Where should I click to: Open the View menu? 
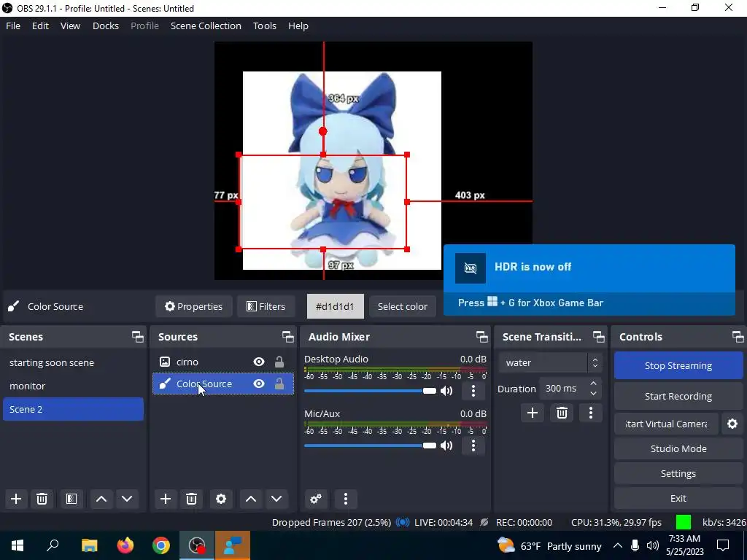70,26
